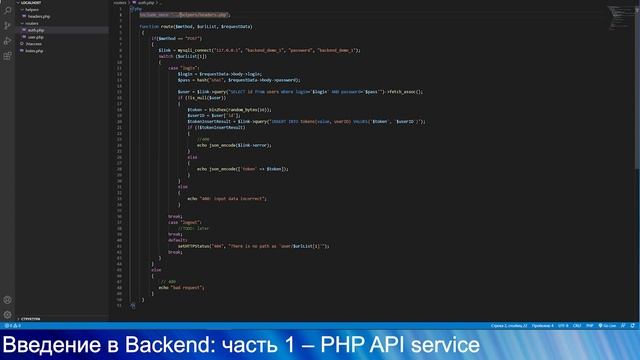
Task: Click the feedback icon in status bar
Action: 623,326
